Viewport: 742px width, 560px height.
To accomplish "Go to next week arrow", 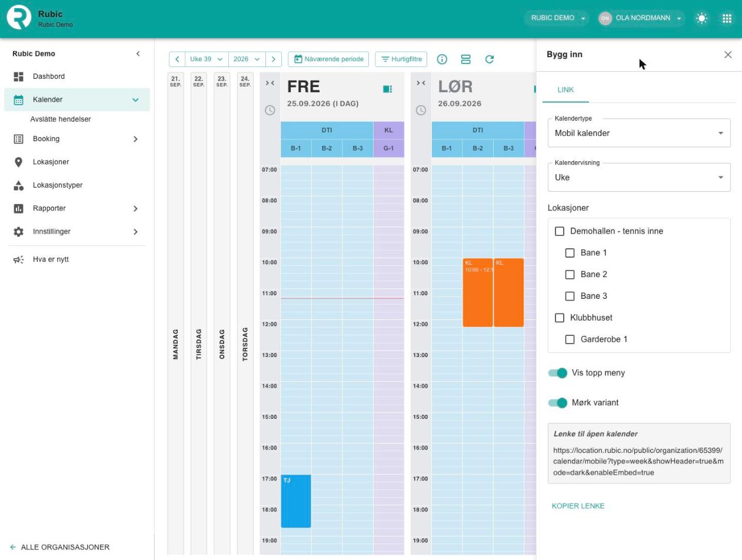I will [274, 59].
